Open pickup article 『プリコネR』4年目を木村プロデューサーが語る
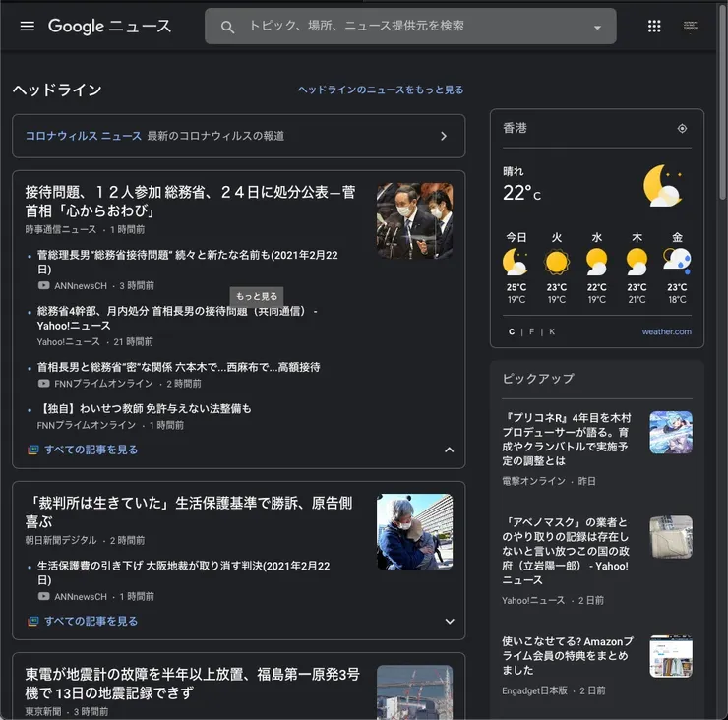This screenshot has width=728, height=720. [567, 439]
